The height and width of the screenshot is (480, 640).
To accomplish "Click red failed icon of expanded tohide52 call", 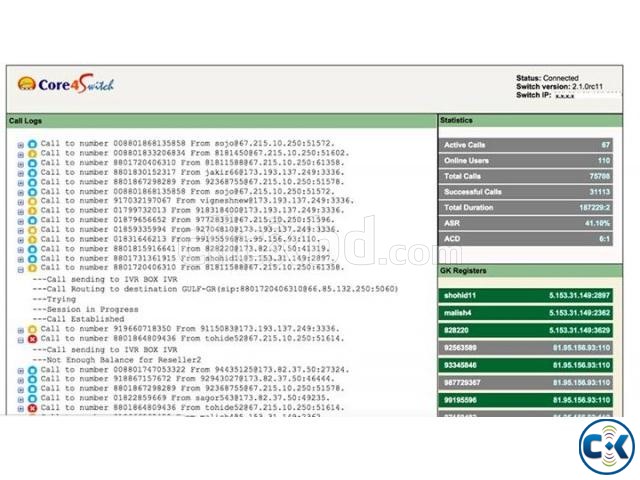I will (x=32, y=339).
